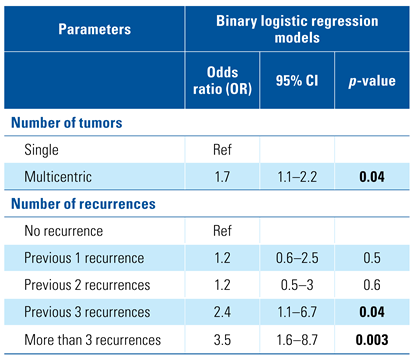
Task: Select Multicentric odds ratio 1.7 cell
Action: click(222, 177)
